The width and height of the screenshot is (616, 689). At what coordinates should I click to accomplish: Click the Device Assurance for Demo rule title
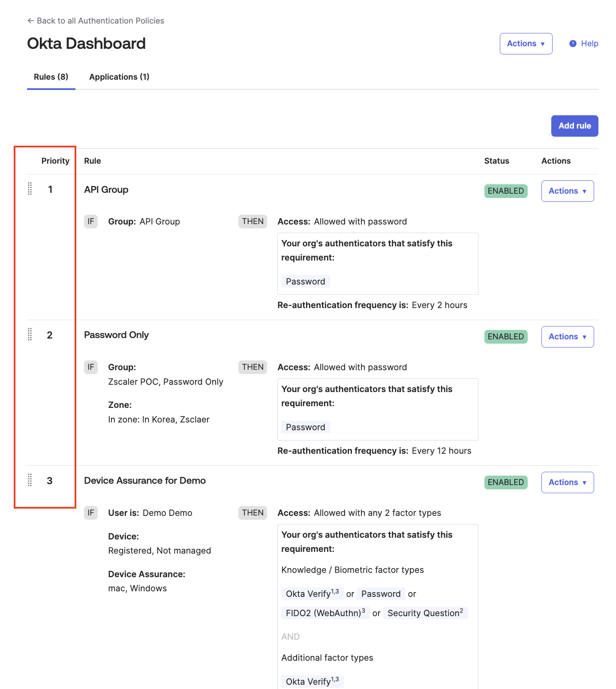[x=145, y=480]
